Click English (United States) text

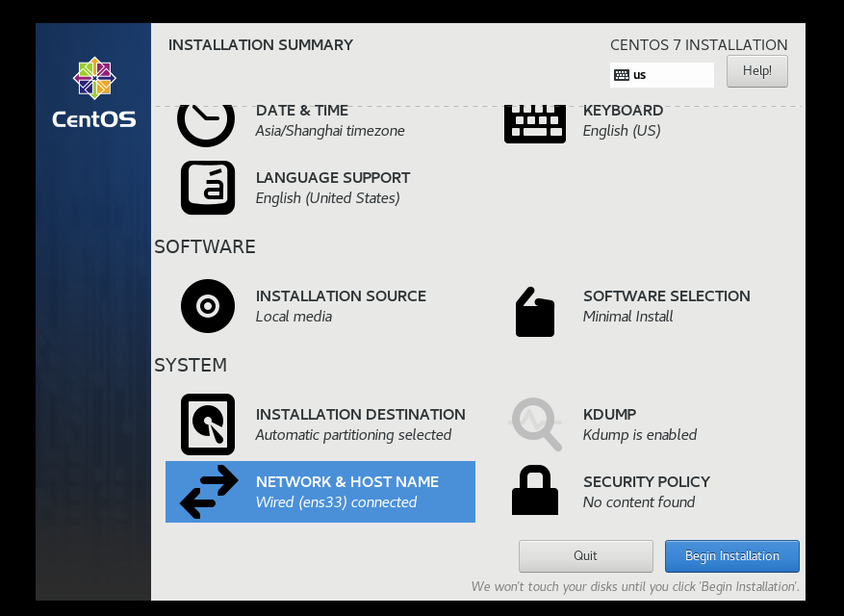328,198
